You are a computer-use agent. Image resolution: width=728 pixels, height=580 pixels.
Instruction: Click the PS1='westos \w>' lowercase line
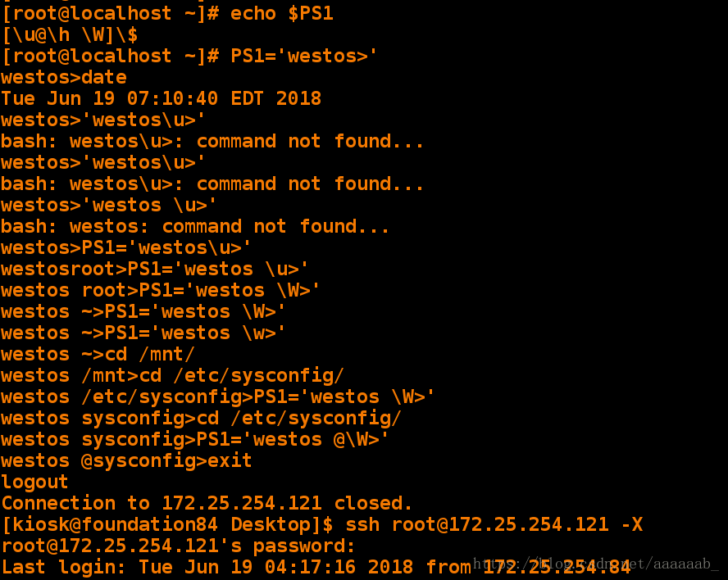pos(143,333)
